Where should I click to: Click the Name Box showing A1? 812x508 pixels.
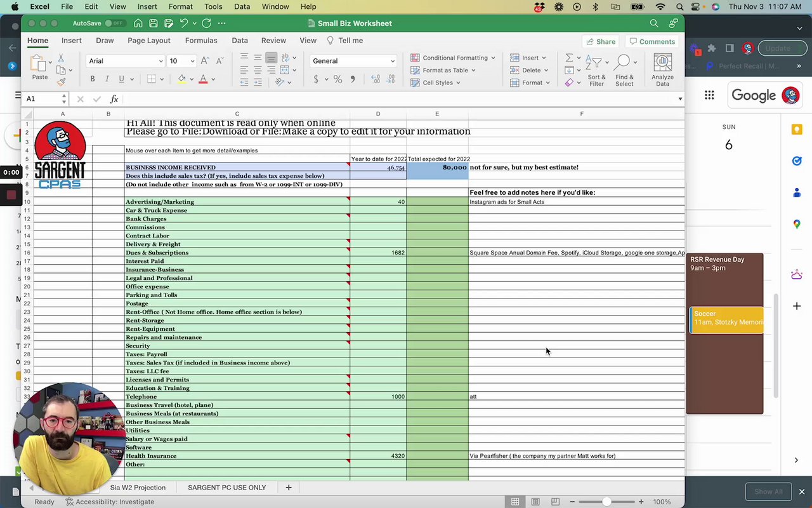pos(46,99)
